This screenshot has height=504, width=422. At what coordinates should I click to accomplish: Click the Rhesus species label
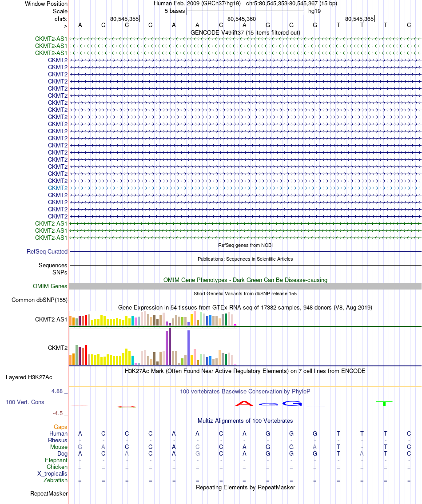(58, 441)
